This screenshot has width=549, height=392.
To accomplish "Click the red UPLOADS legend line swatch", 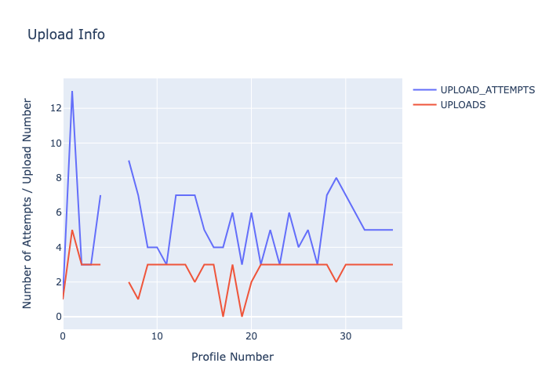I will 424,105.
